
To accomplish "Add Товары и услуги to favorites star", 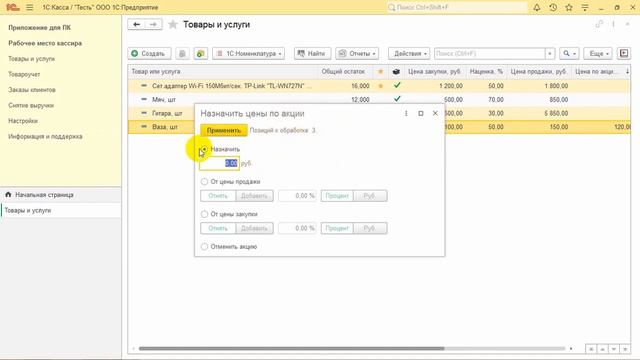I will point(173,24).
